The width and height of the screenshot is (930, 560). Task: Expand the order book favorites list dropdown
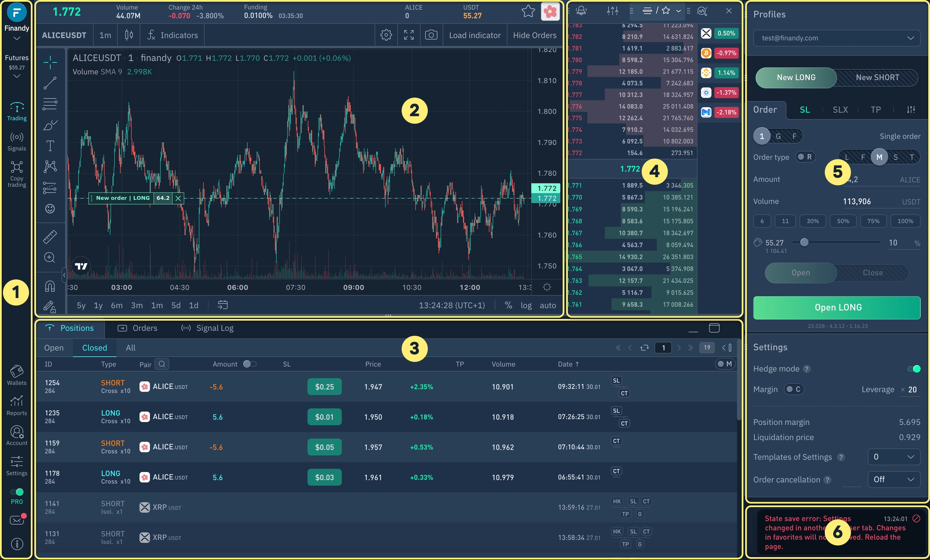tap(679, 11)
